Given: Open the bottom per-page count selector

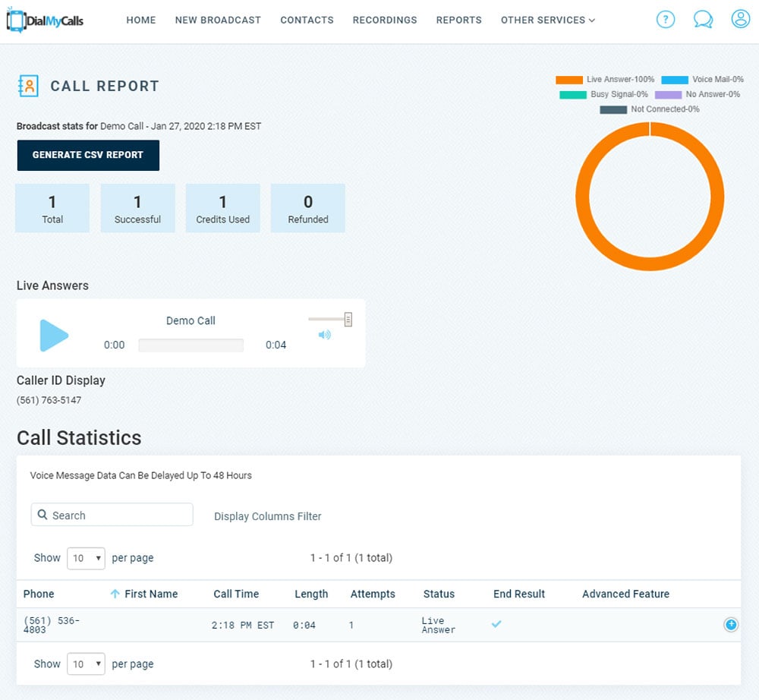Looking at the screenshot, I should [86, 664].
